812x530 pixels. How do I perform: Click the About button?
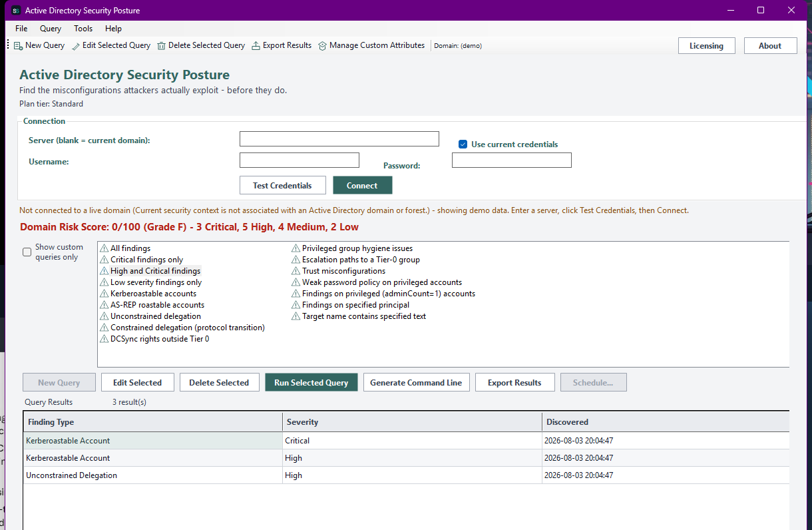coord(770,46)
